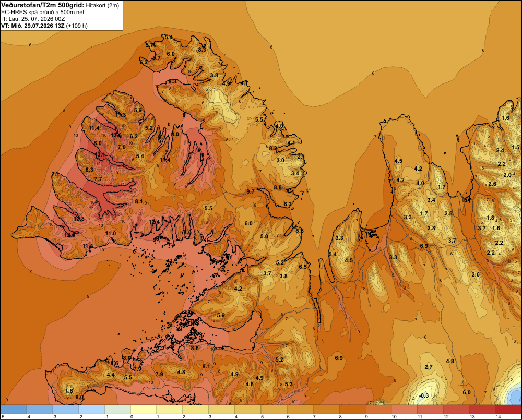
Task: Click the legend swatch between 13 and 14
Action: pyautogui.click(x=483, y=410)
